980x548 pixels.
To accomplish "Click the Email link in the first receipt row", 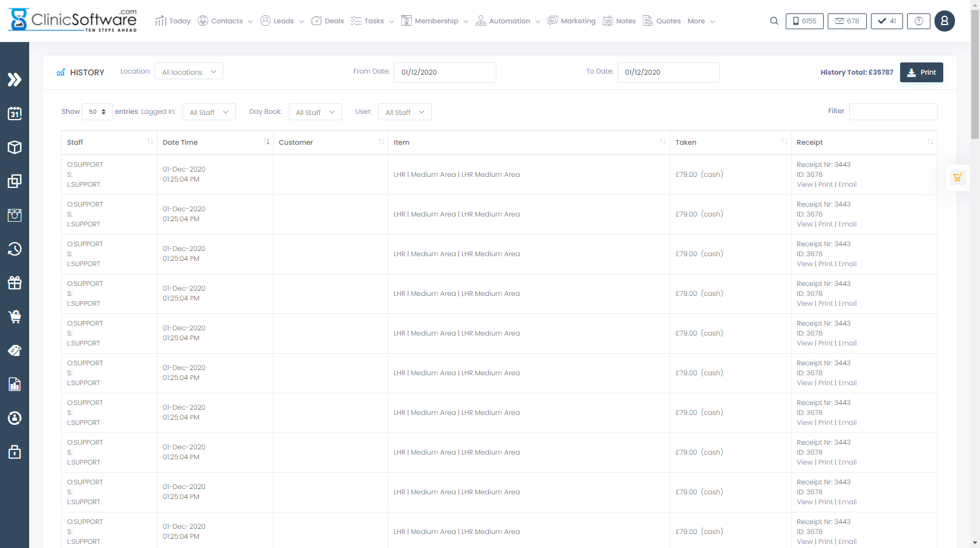I will click(x=848, y=184).
